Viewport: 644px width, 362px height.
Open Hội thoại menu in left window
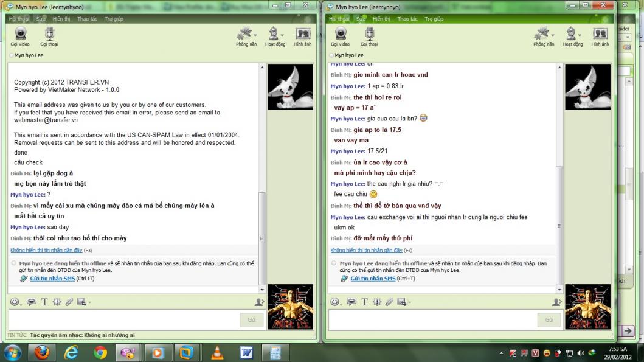pos(18,19)
